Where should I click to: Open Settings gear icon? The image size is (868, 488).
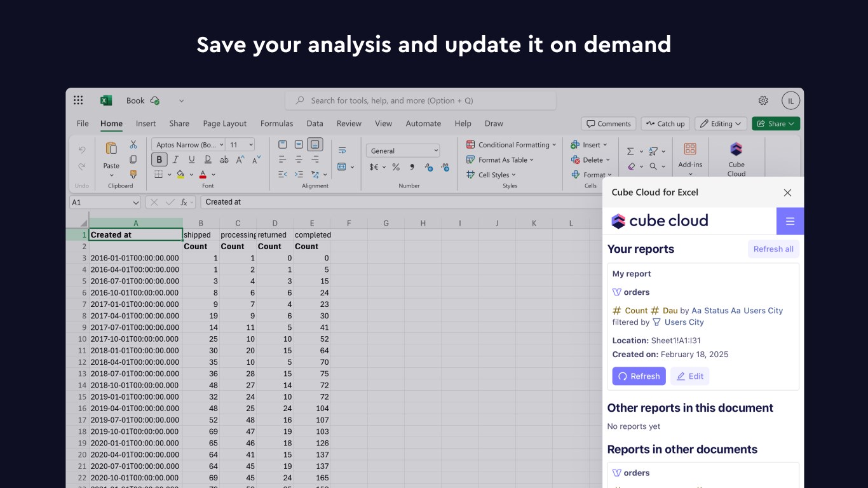(763, 100)
